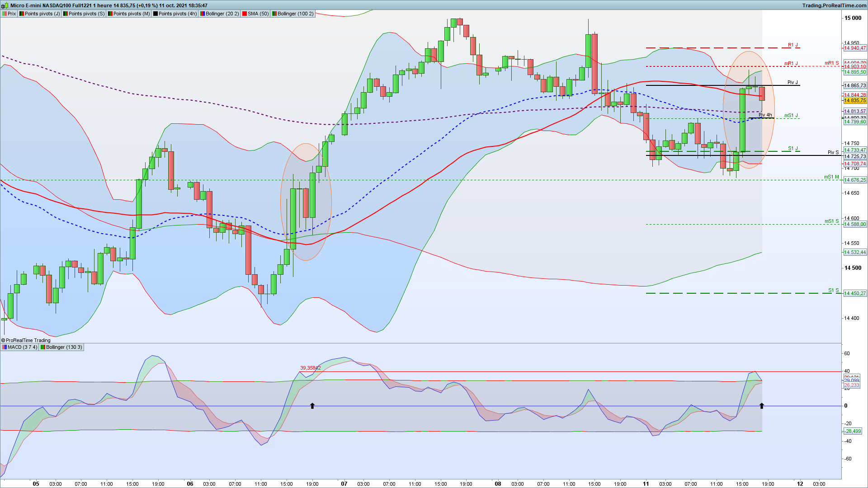This screenshot has height=488, width=868.
Task: Click the Points pivots (M) color icon
Action: pyautogui.click(x=110, y=14)
